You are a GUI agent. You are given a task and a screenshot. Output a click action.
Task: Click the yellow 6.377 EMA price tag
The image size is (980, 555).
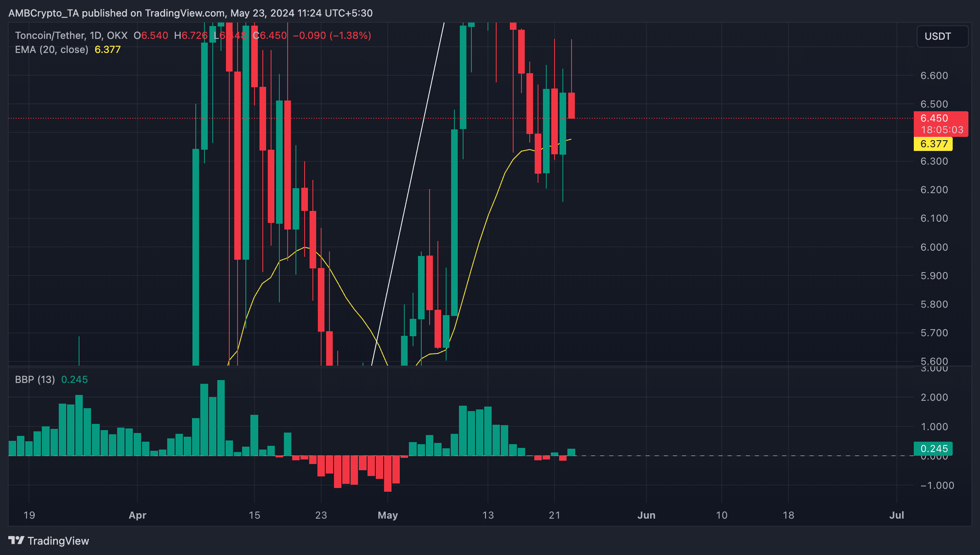933,144
